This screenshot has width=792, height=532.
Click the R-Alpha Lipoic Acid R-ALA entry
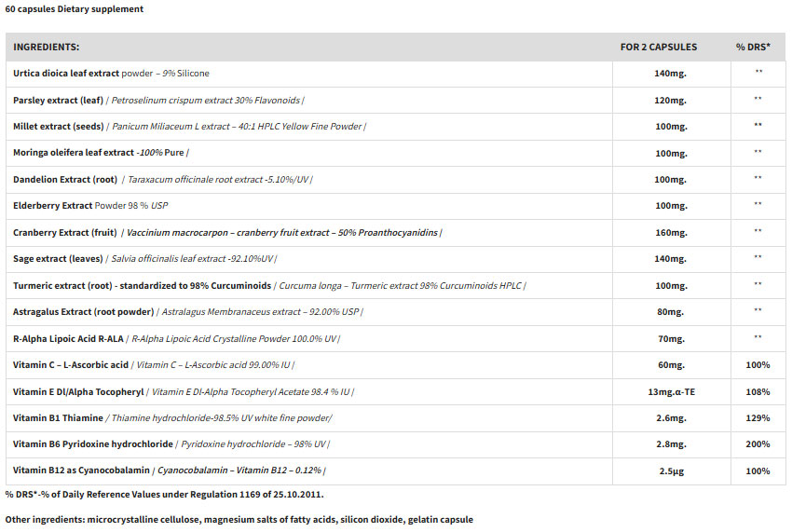(68, 338)
